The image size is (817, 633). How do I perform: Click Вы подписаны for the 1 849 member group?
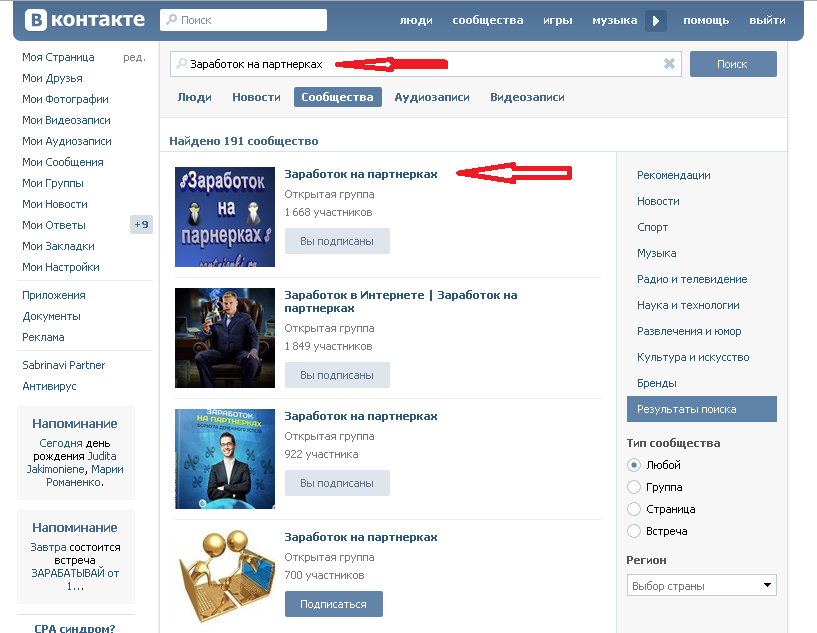tap(337, 375)
